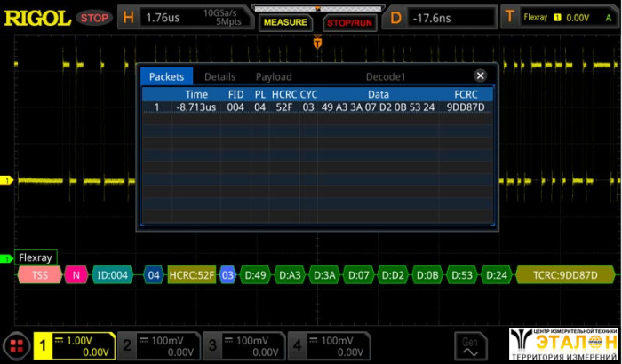622x364 pixels.
Task: Click the pink TSS decode segment
Action: (x=40, y=275)
